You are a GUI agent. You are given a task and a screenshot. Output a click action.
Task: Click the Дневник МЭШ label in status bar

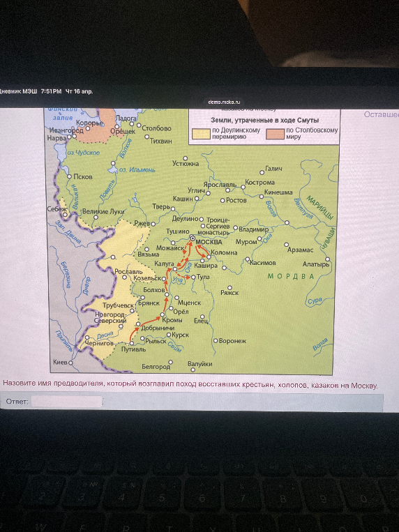pyautogui.click(x=18, y=91)
